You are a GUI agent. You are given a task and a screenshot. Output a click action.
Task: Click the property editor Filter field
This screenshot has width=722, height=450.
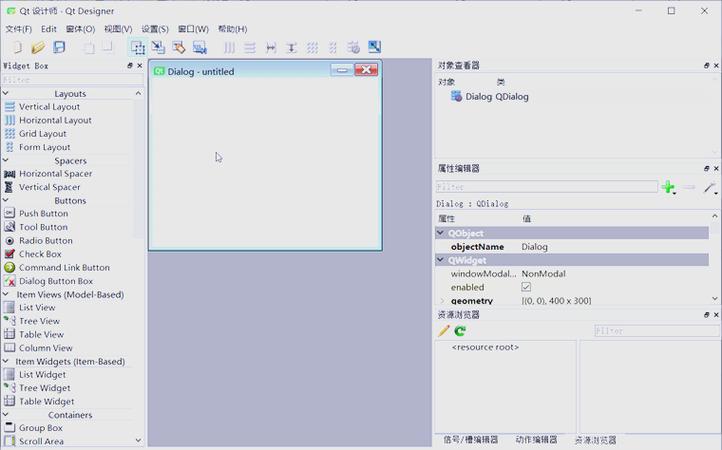pos(547,187)
